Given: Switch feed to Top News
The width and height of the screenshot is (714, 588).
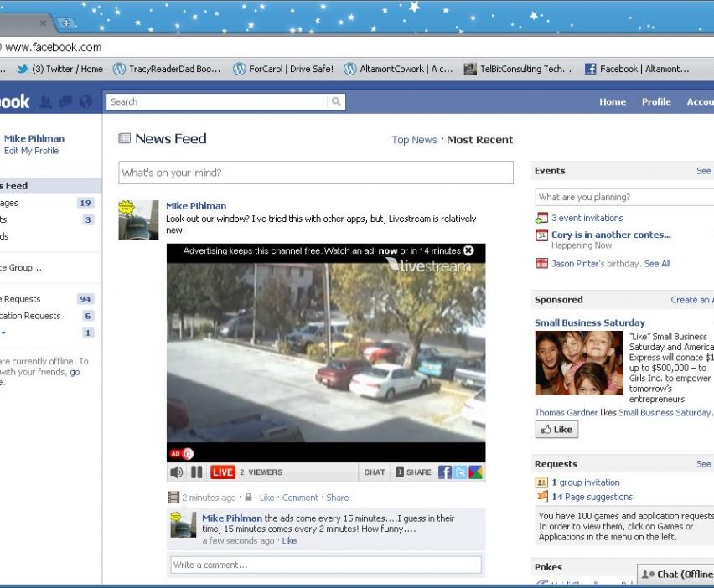Looking at the screenshot, I should click(x=414, y=140).
